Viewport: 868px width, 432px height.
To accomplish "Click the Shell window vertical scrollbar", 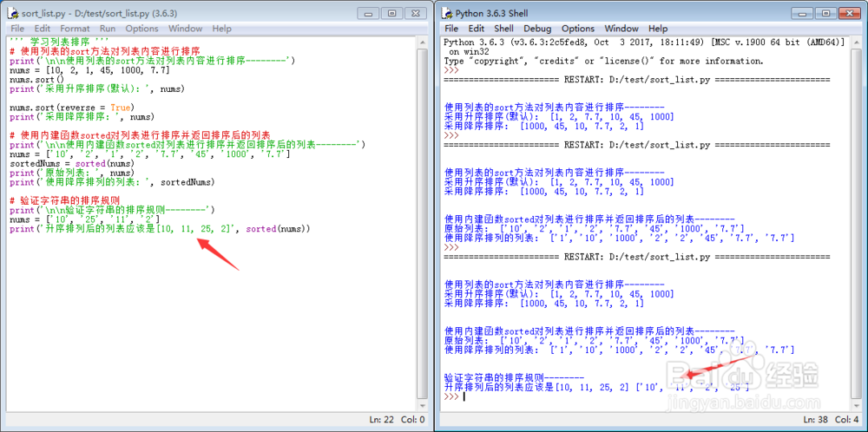I will 856,224.
